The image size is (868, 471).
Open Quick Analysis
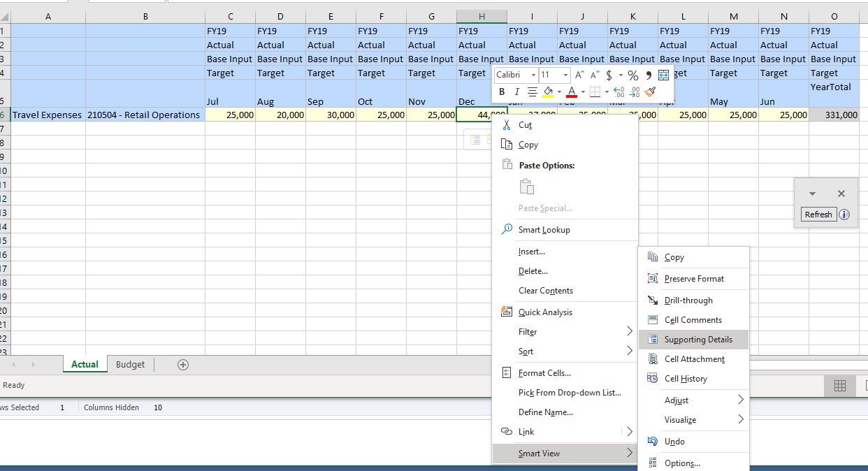point(565,312)
